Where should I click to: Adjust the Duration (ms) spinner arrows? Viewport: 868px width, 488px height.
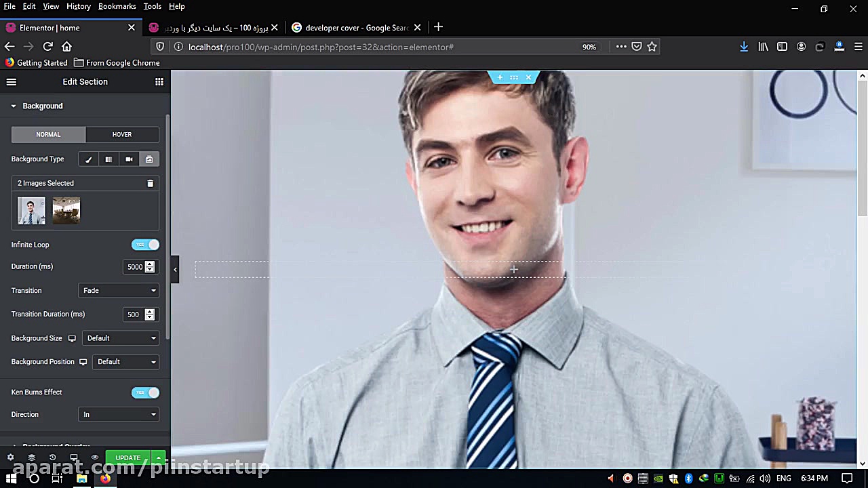click(150, 267)
